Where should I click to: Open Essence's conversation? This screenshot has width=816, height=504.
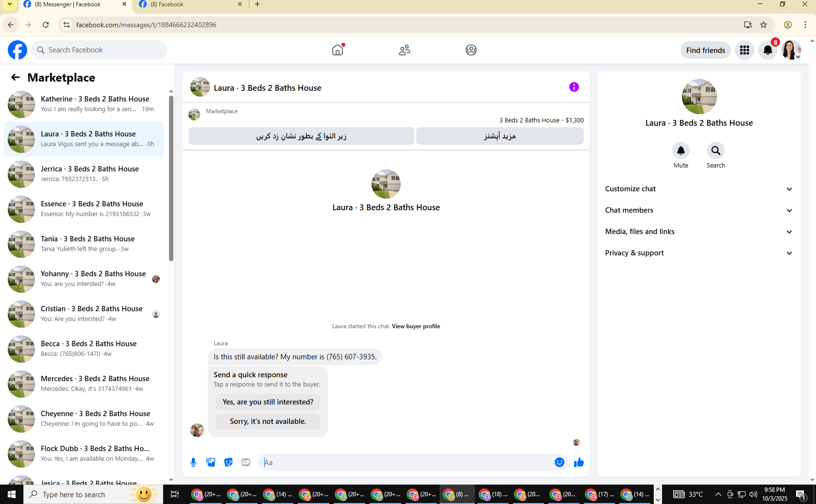coord(84,209)
